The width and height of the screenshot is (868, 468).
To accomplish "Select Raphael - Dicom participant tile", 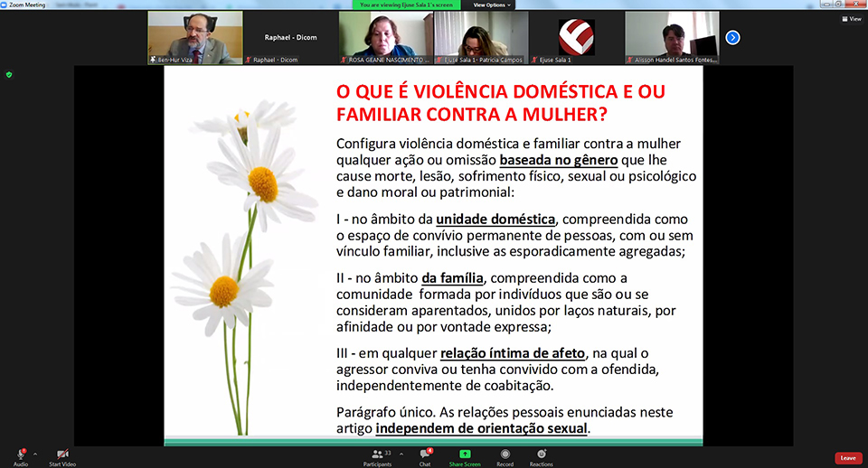I will [x=290, y=37].
